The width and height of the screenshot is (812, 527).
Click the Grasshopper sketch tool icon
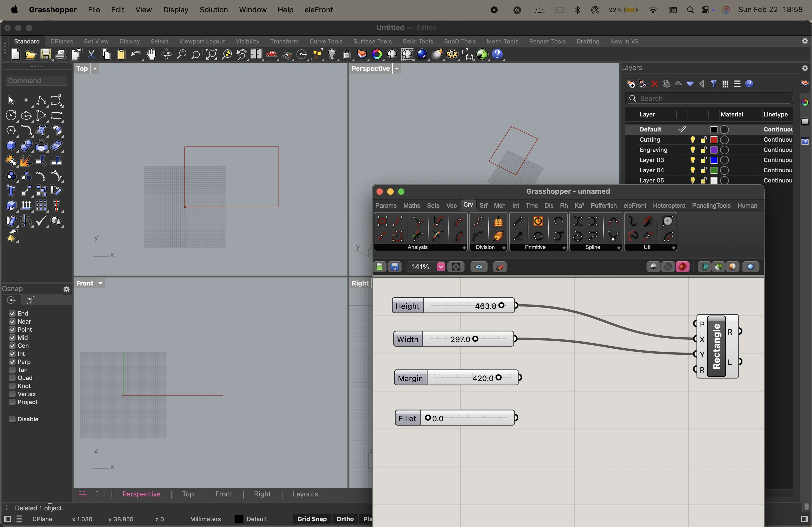click(x=500, y=267)
